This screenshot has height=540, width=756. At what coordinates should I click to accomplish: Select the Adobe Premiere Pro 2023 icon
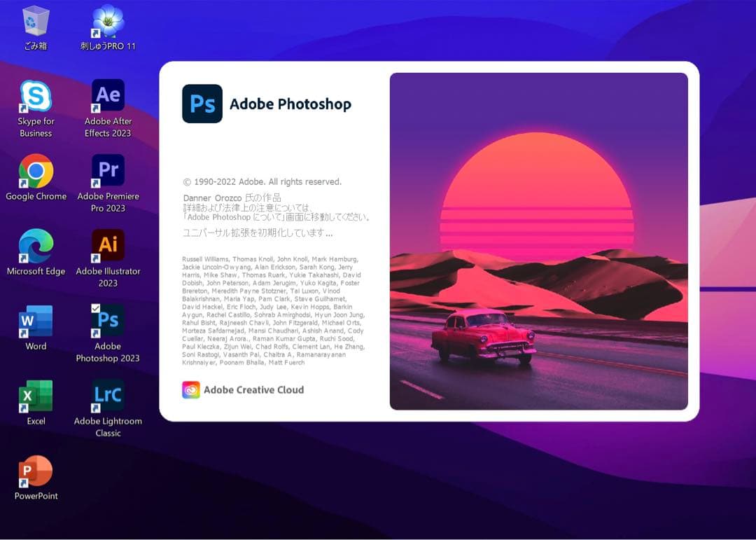108,171
